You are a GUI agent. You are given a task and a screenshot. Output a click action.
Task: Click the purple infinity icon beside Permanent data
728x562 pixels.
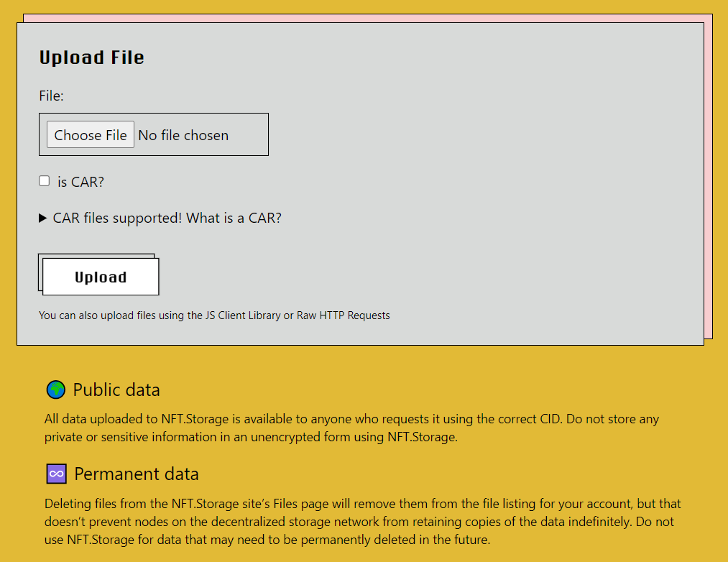(56, 474)
